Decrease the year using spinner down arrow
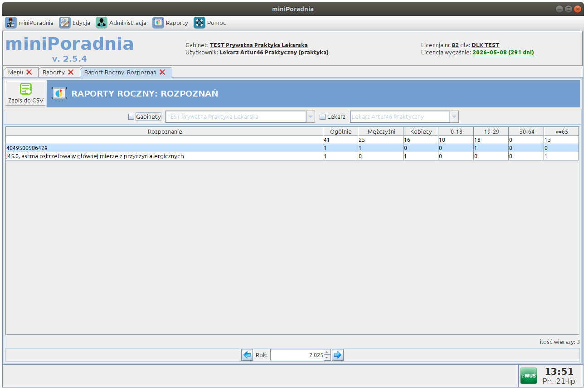The width and height of the screenshot is (588, 392). coord(327,358)
